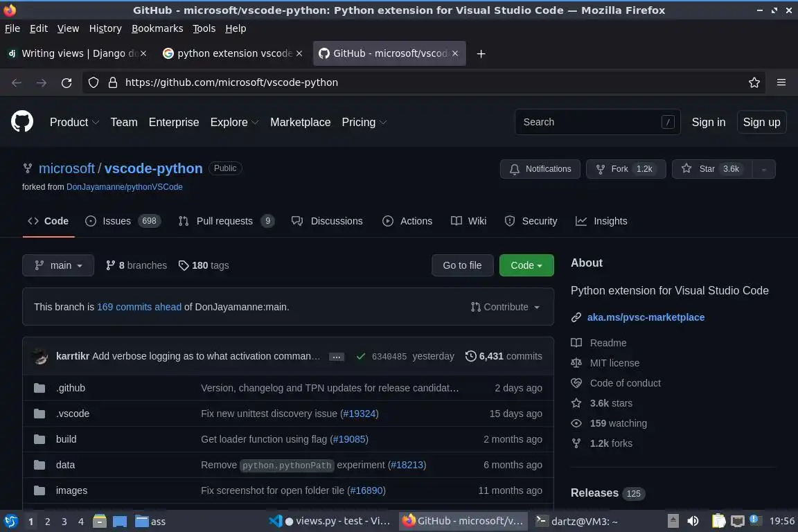Screen dimensions: 798x532
Task: Switch to the Actions tab
Action: coord(407,221)
